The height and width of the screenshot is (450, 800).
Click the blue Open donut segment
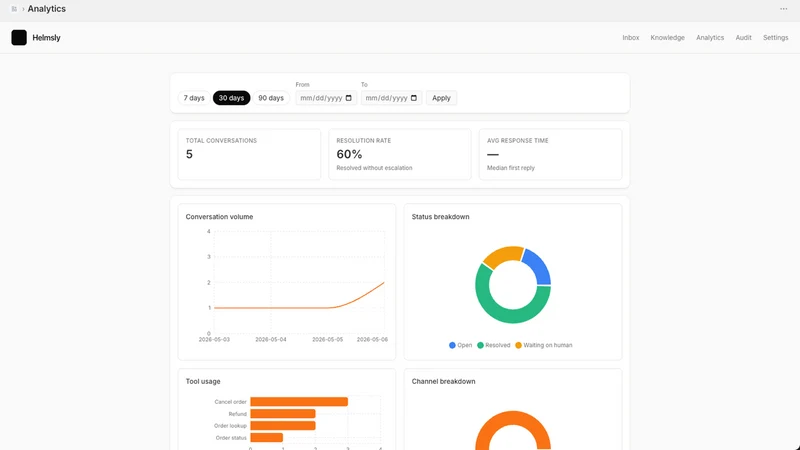pos(541,267)
